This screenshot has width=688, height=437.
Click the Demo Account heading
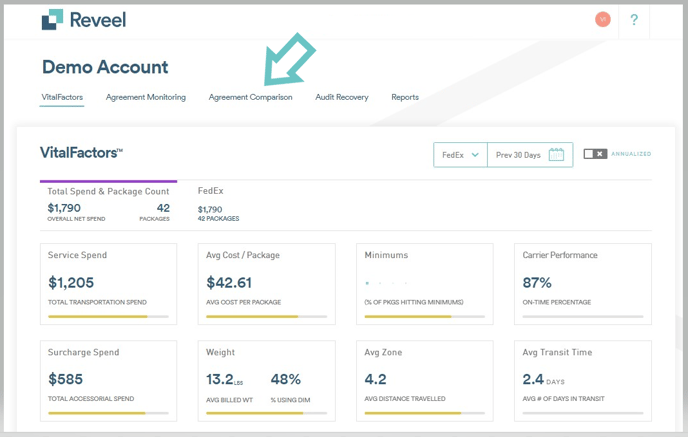coord(105,67)
